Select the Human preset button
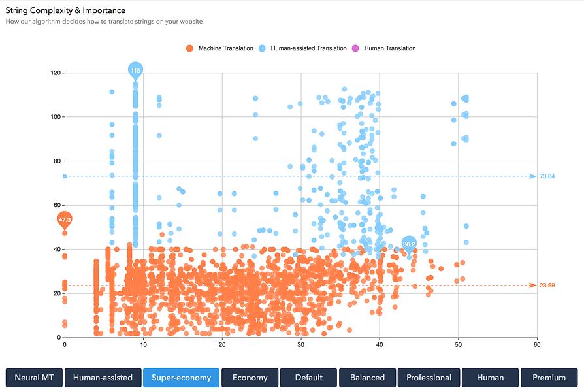 490,378
